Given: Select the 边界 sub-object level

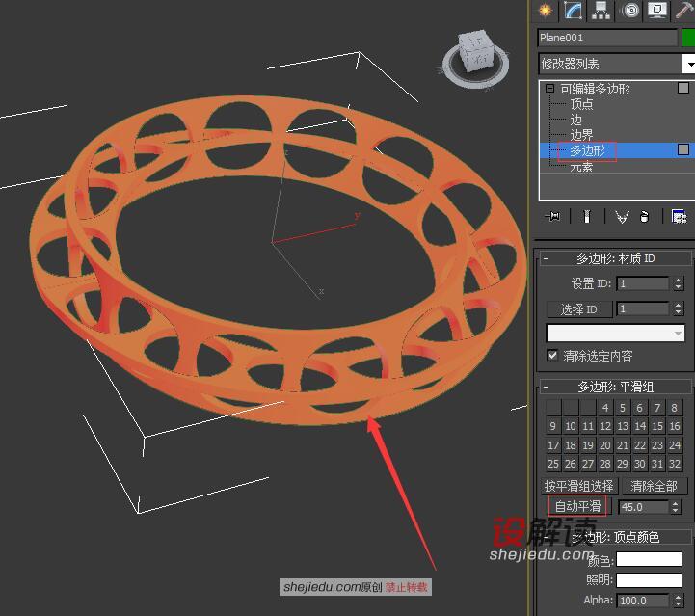Looking at the screenshot, I should [581, 135].
